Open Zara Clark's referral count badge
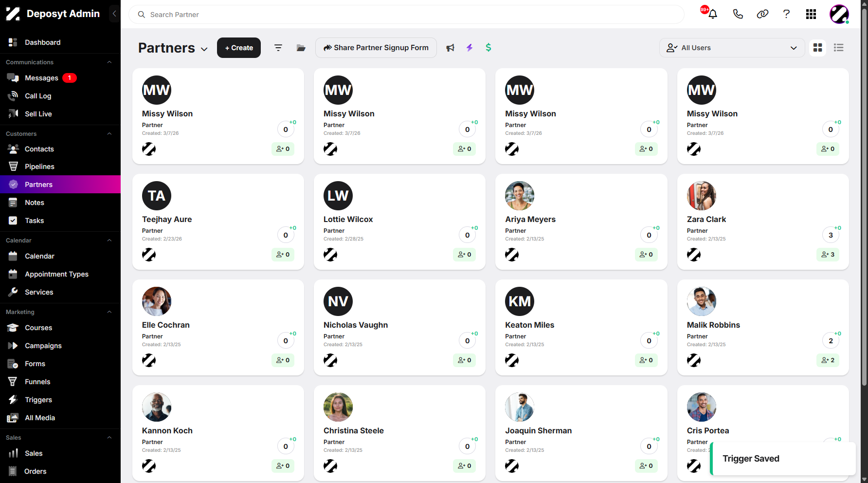The height and width of the screenshot is (483, 868). pyautogui.click(x=831, y=235)
